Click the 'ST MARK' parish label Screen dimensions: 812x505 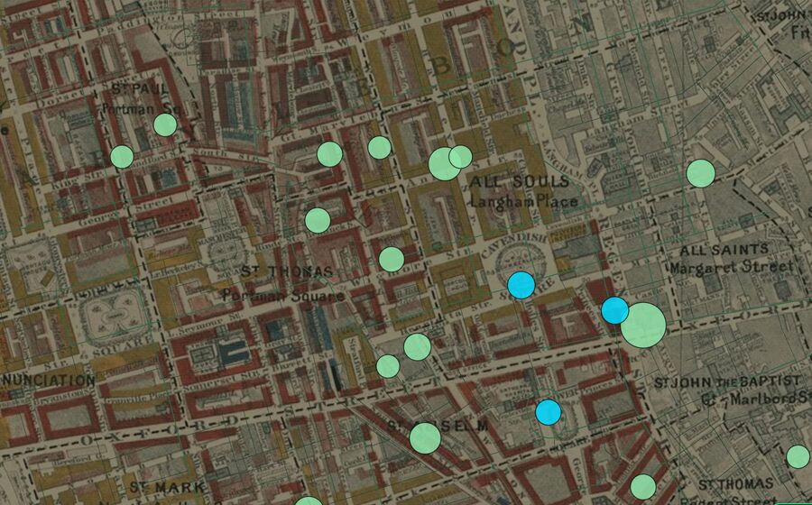click(x=167, y=487)
